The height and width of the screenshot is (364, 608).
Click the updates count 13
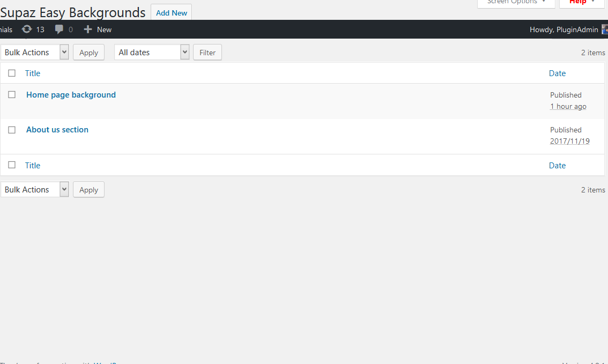(x=40, y=29)
